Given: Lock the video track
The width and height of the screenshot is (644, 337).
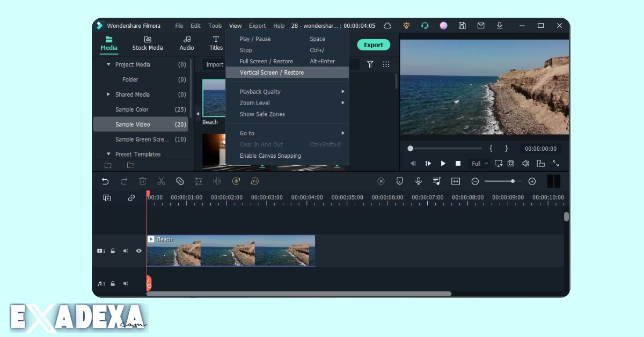Looking at the screenshot, I should pyautogui.click(x=113, y=251).
